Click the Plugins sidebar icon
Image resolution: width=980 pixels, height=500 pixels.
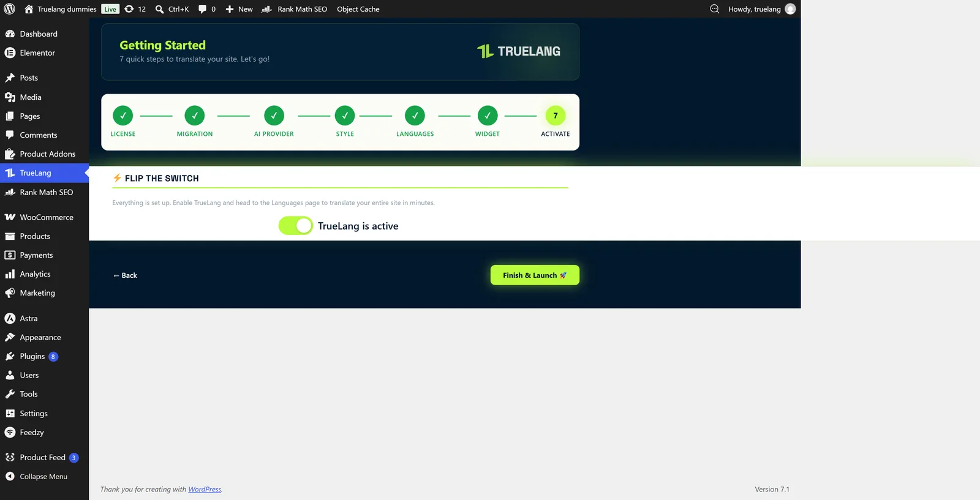[10, 356]
